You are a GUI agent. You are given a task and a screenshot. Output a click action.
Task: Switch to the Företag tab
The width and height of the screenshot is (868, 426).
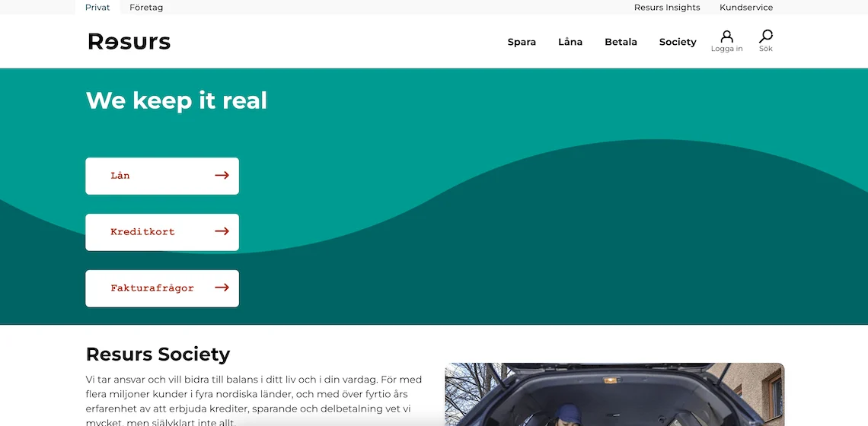click(x=146, y=7)
